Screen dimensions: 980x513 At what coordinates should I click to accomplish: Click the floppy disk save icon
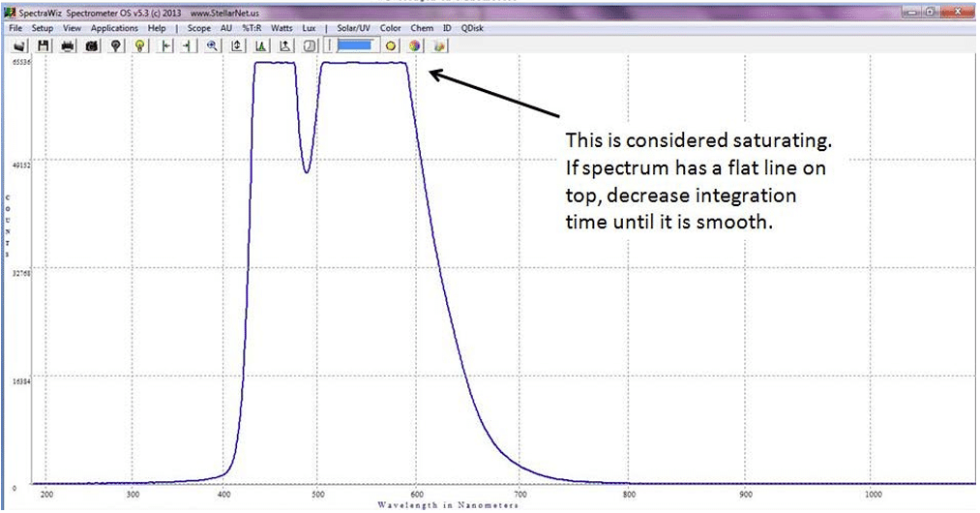click(44, 45)
